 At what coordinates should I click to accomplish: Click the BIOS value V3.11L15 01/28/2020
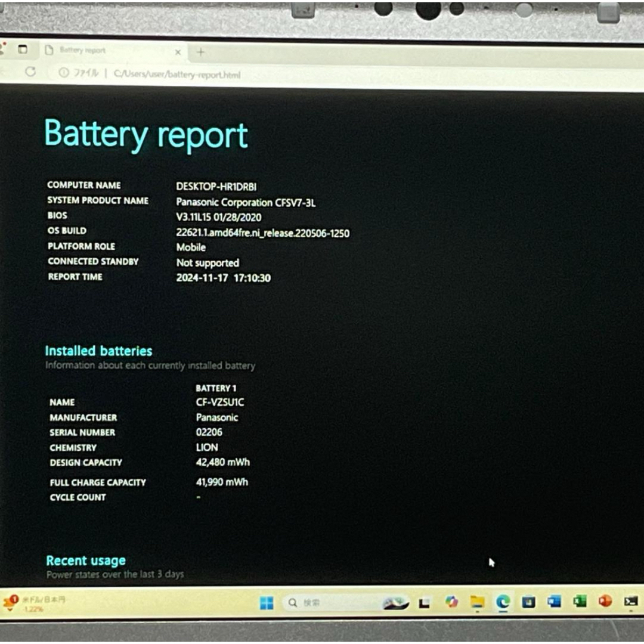(x=218, y=217)
